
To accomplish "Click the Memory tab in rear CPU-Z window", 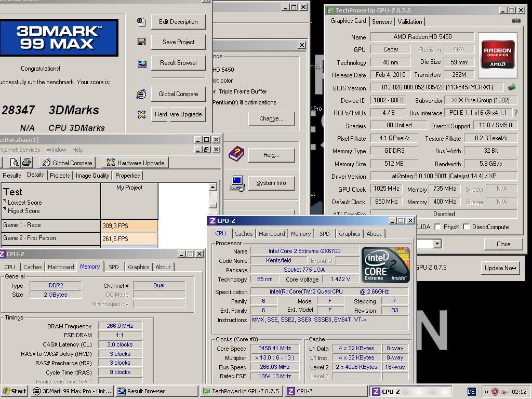I will coord(90,267).
